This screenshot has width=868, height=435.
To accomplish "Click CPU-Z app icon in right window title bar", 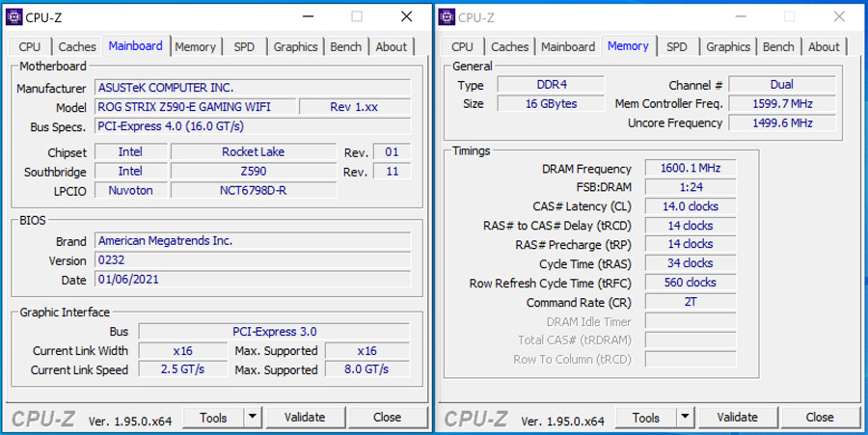I will pyautogui.click(x=447, y=17).
